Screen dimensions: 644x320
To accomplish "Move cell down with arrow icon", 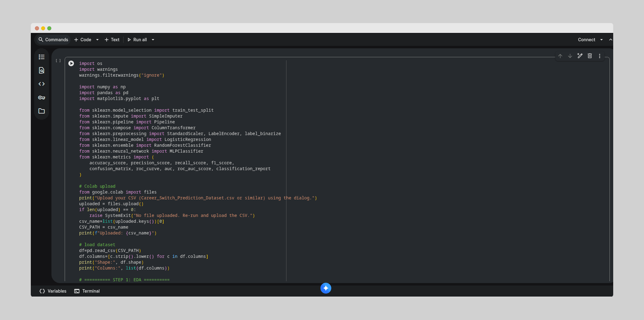I will 570,56.
